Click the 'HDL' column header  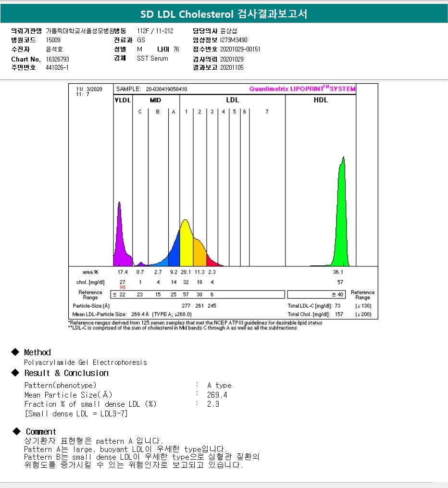[x=321, y=100]
